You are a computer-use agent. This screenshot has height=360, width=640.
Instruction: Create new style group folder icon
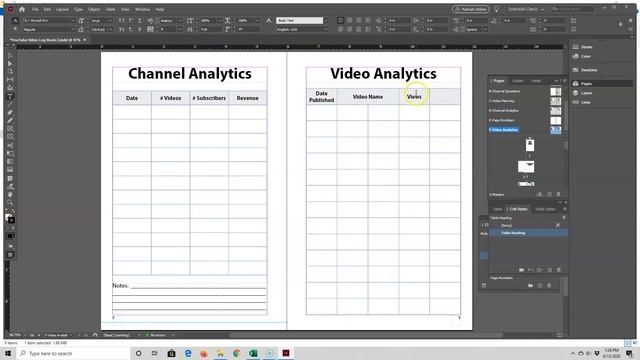coord(521,270)
